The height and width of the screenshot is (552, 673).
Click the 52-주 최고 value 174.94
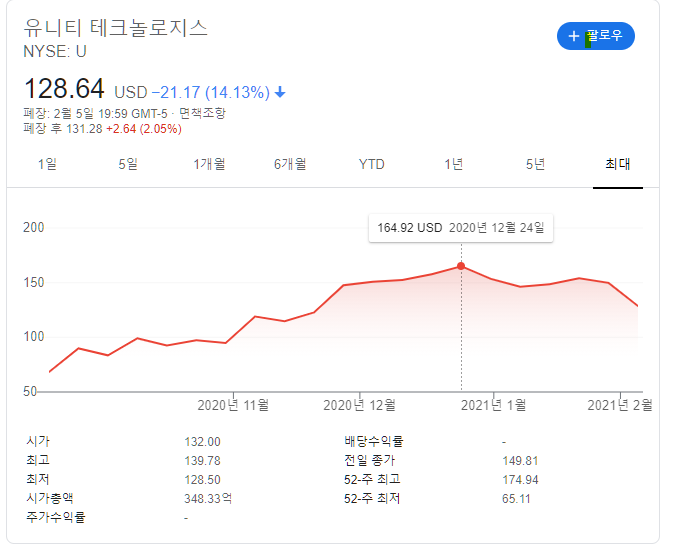point(520,479)
